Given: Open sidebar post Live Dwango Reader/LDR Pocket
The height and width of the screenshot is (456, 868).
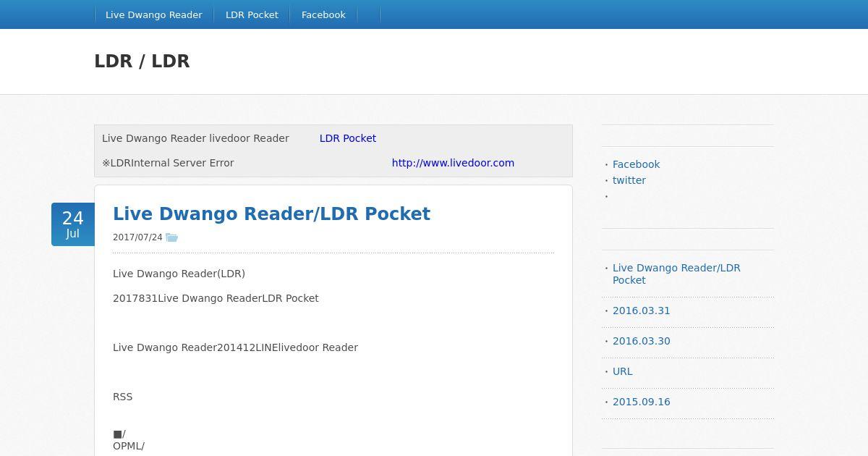Looking at the screenshot, I should [x=676, y=274].
